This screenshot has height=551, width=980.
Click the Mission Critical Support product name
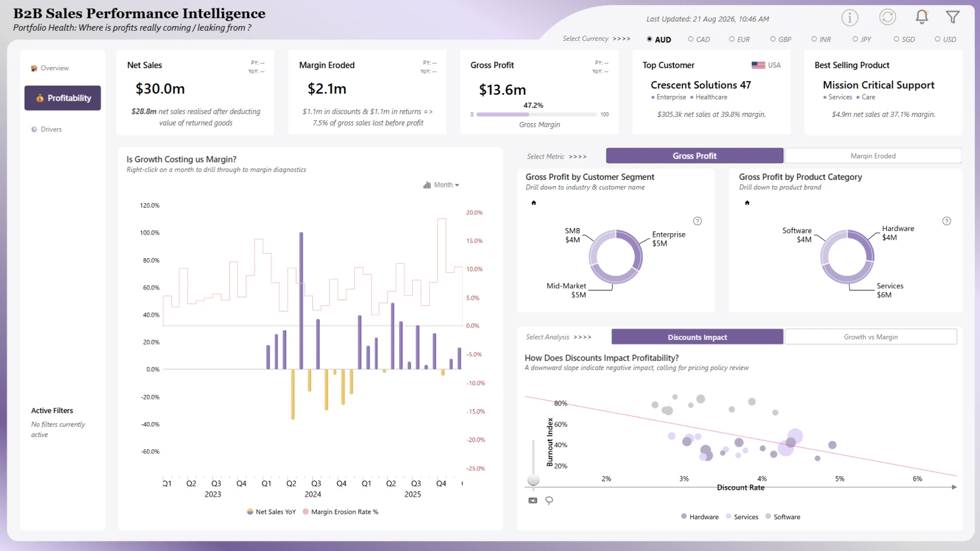[878, 85]
